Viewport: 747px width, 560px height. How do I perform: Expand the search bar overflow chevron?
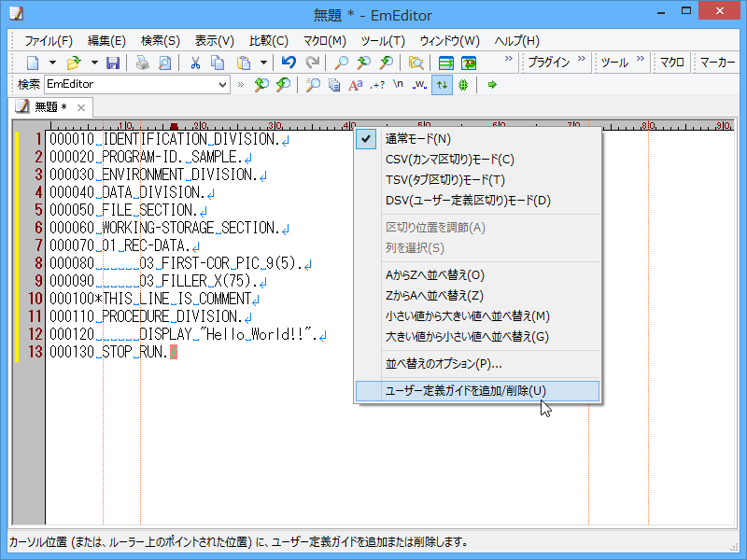[x=241, y=84]
